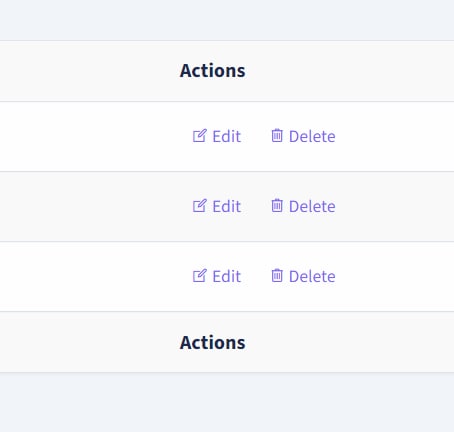Click the pencil icon in the first row
This screenshot has height=432, width=454.
click(x=200, y=136)
